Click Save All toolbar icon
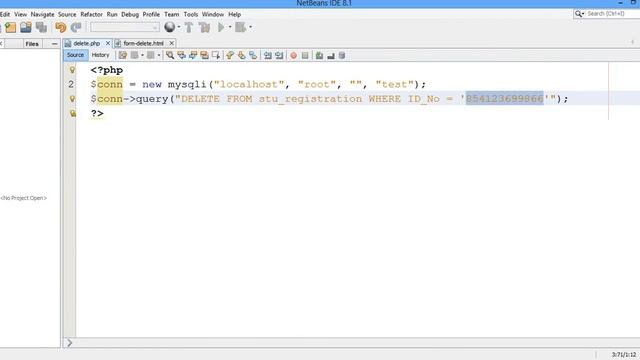Image resolution: width=640 pixels, height=360 pixels. (x=41, y=27)
